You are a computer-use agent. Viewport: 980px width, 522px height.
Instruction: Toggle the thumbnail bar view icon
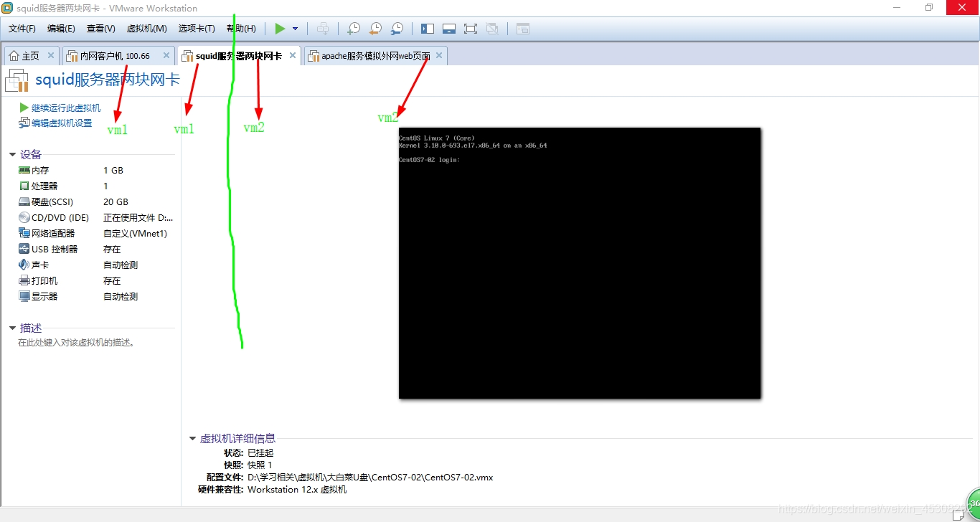coord(449,29)
